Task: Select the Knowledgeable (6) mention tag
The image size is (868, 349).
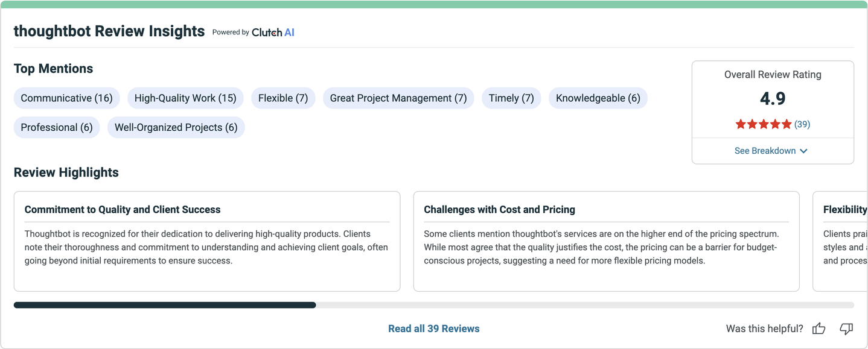Action: [598, 98]
